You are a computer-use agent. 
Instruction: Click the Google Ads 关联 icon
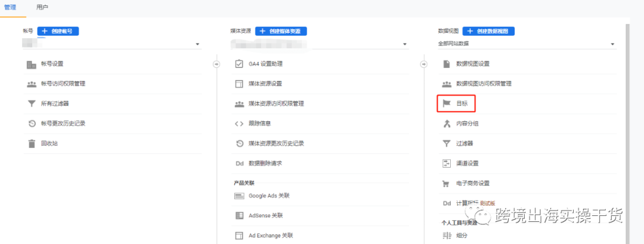[x=239, y=196]
